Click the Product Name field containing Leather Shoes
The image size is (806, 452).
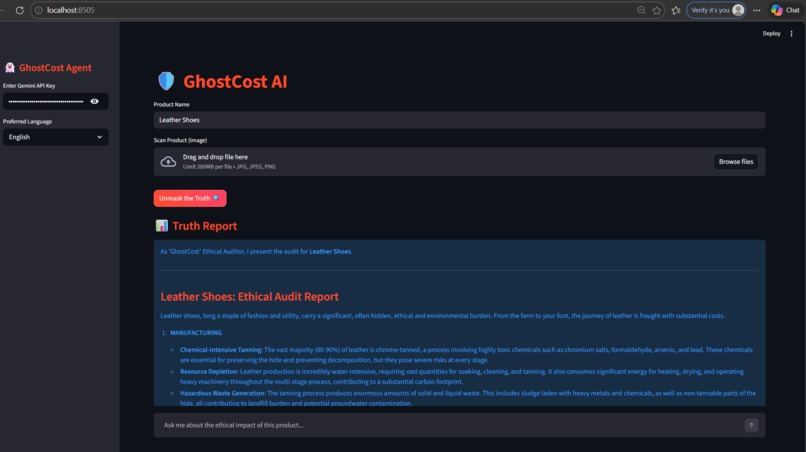(x=459, y=120)
